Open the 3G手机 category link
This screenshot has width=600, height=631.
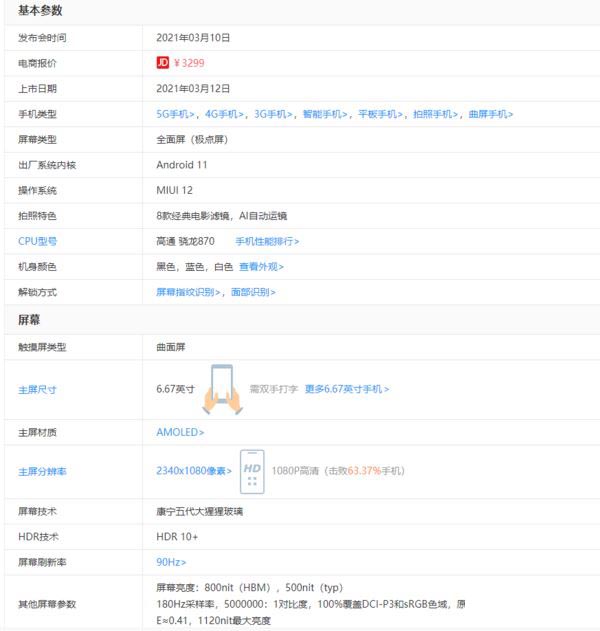pyautogui.click(x=273, y=114)
